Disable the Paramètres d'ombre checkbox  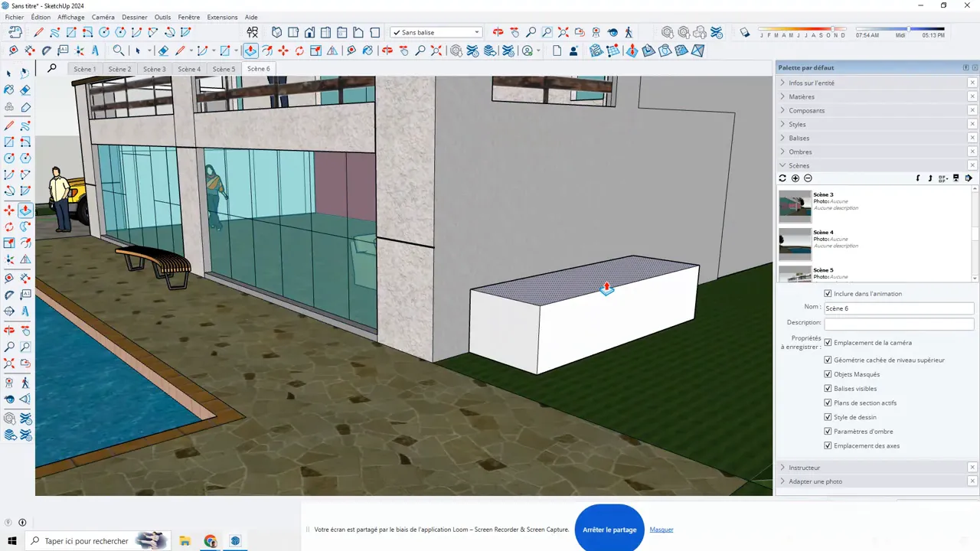(828, 431)
